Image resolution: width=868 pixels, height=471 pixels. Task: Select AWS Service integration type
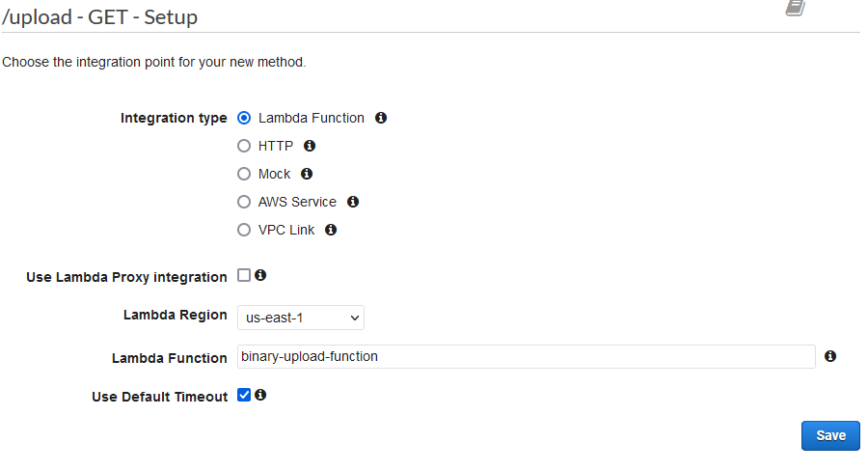pyautogui.click(x=244, y=202)
